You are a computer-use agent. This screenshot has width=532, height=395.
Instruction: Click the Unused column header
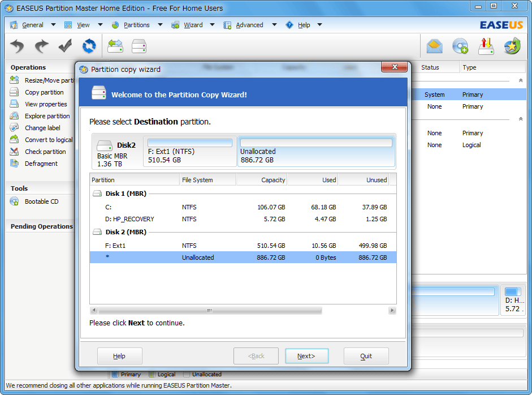click(x=364, y=179)
